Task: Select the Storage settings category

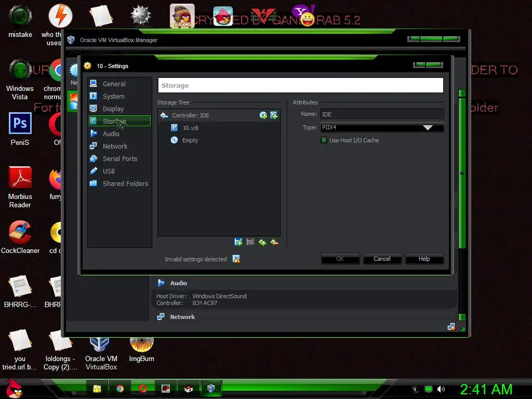Action: click(119, 121)
